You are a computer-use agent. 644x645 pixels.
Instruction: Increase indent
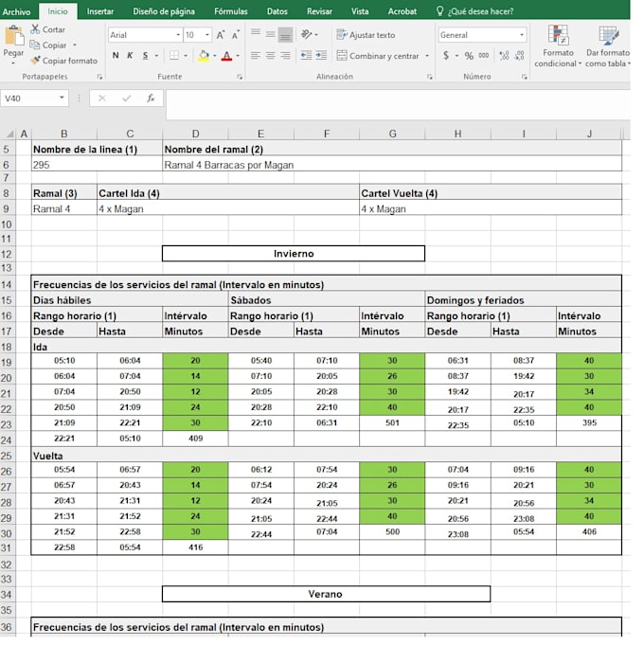[x=321, y=56]
